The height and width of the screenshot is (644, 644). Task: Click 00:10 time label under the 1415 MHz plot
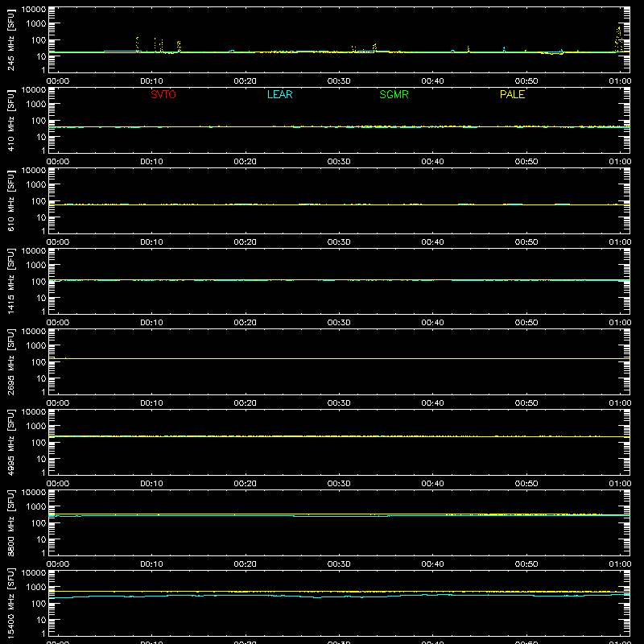(151, 323)
